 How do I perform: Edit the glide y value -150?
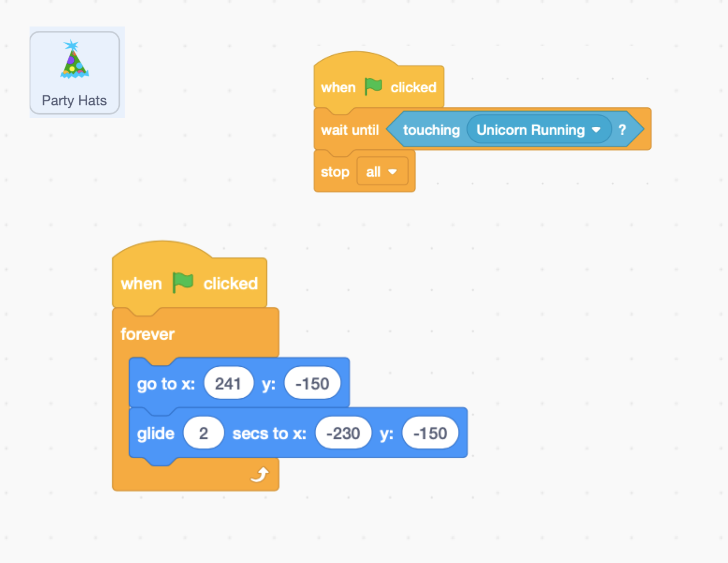[x=430, y=433]
